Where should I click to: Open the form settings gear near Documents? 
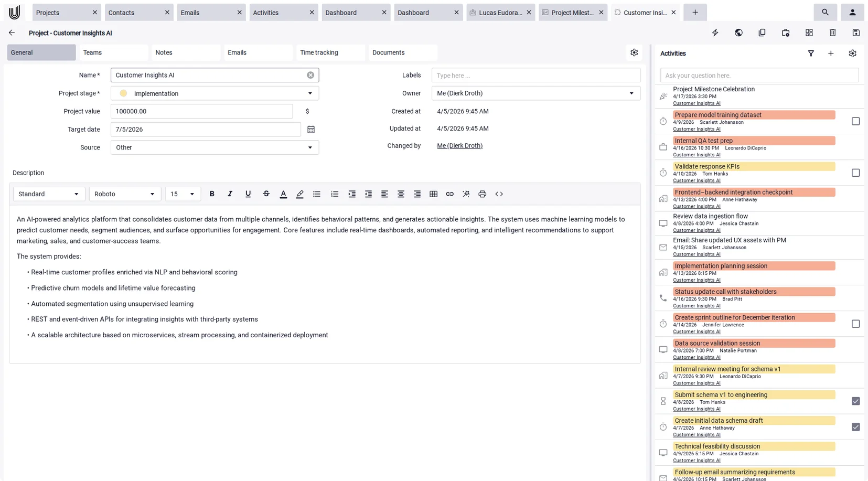[634, 52]
